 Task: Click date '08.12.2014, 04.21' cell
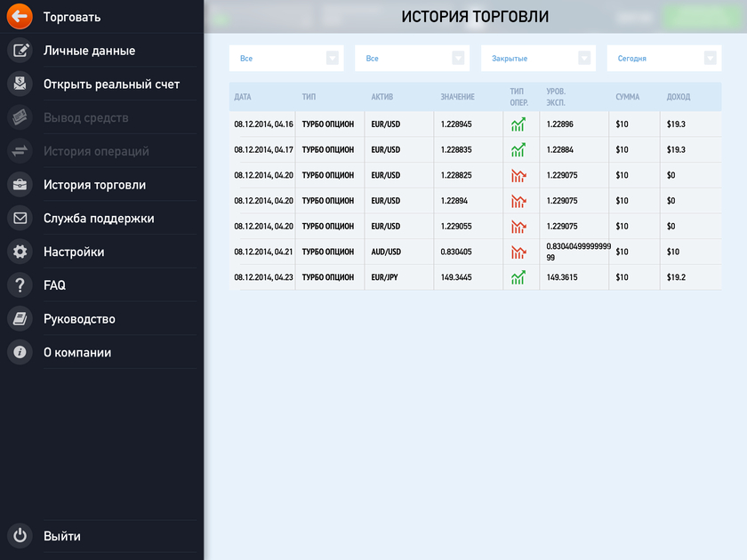[263, 252]
